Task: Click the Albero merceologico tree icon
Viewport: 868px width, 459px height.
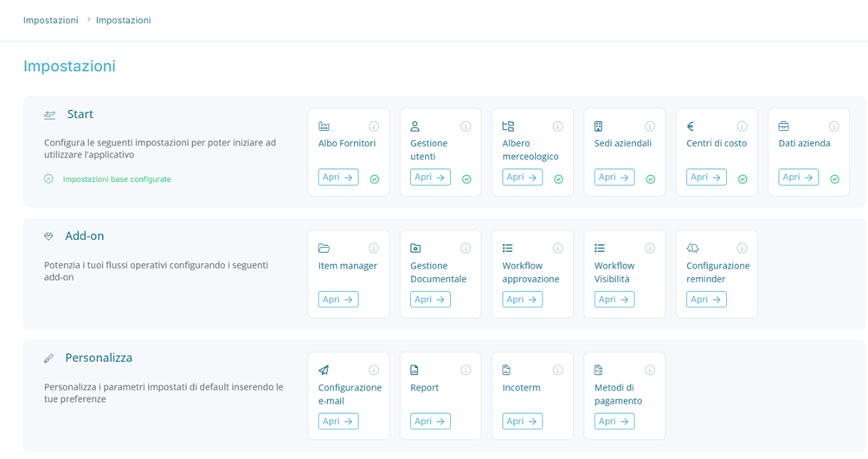Action: (x=508, y=126)
